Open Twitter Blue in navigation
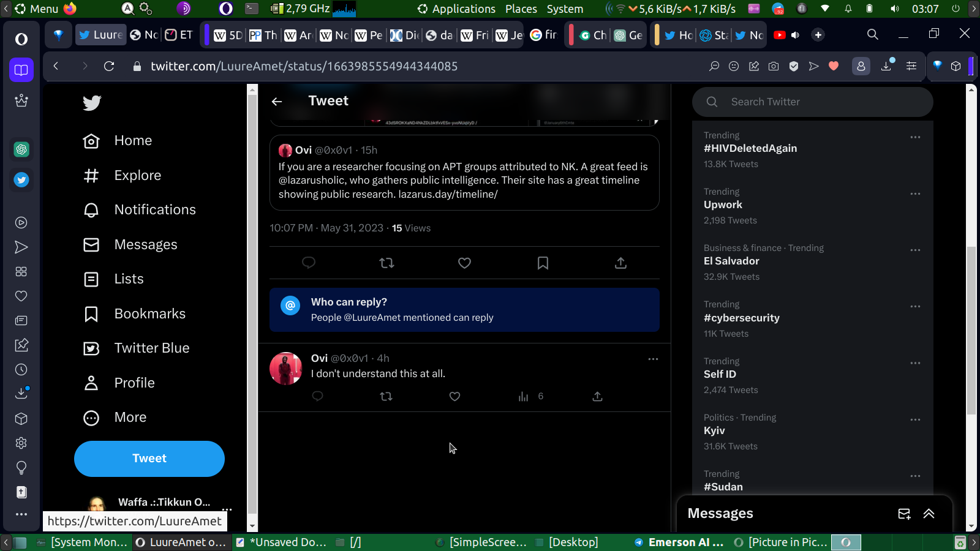Viewport: 980px width, 551px height. click(x=137, y=348)
